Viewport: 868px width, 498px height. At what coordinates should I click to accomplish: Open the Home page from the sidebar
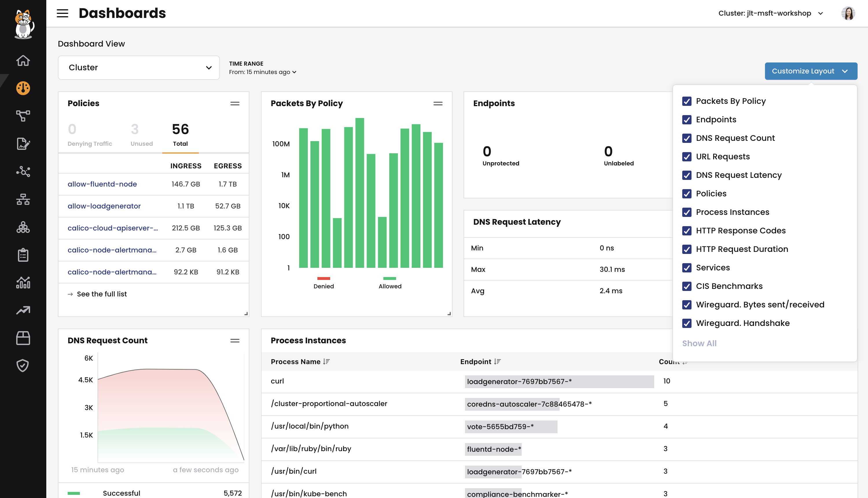pyautogui.click(x=23, y=60)
